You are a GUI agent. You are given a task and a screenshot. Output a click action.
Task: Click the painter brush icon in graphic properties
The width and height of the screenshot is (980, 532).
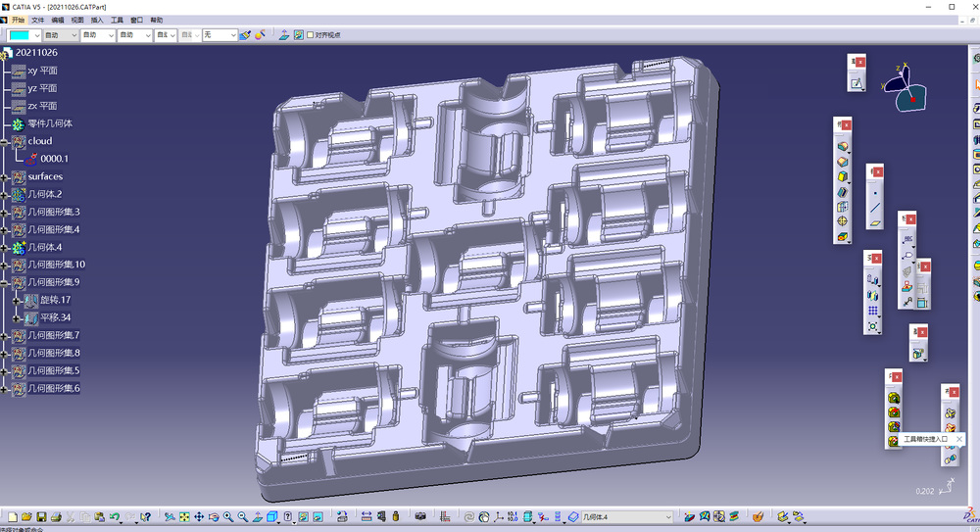click(x=246, y=35)
